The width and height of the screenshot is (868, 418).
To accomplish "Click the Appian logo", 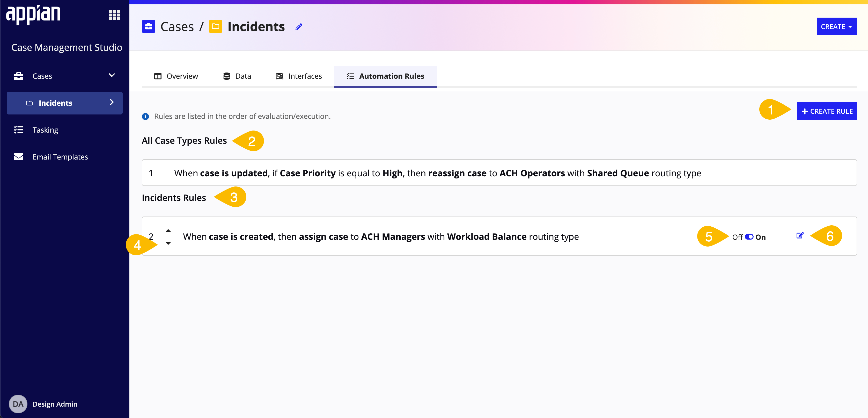I will click(33, 15).
